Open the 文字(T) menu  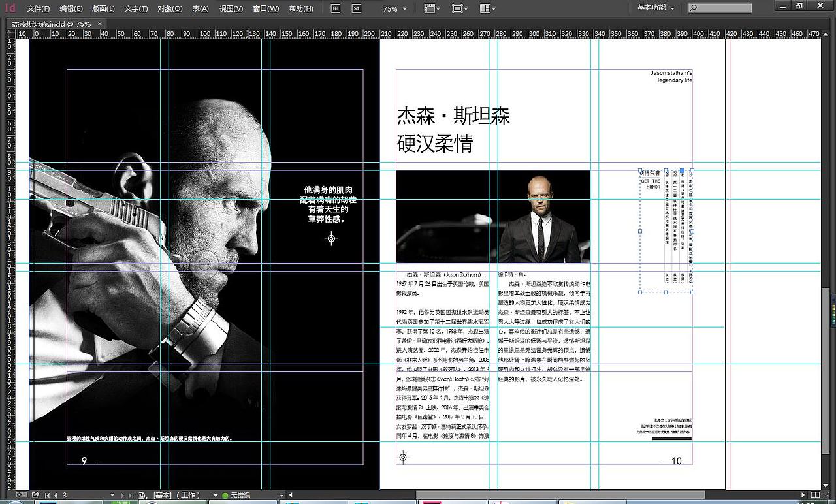click(136, 8)
